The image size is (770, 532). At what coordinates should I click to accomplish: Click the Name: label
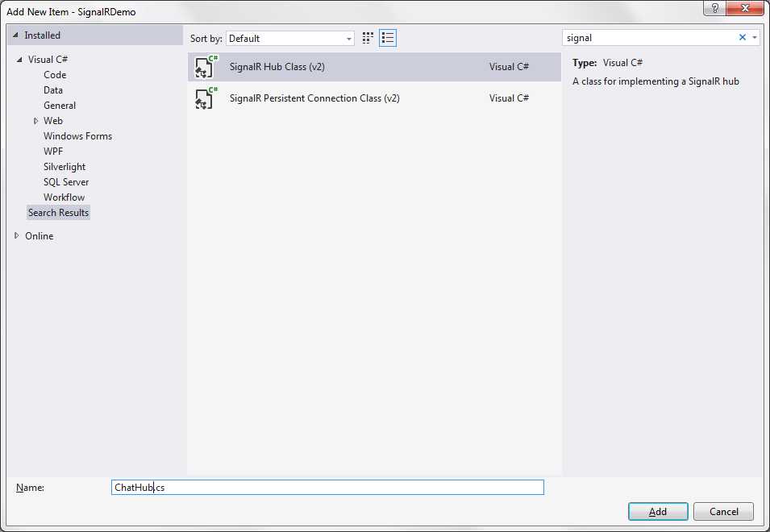[30, 488]
